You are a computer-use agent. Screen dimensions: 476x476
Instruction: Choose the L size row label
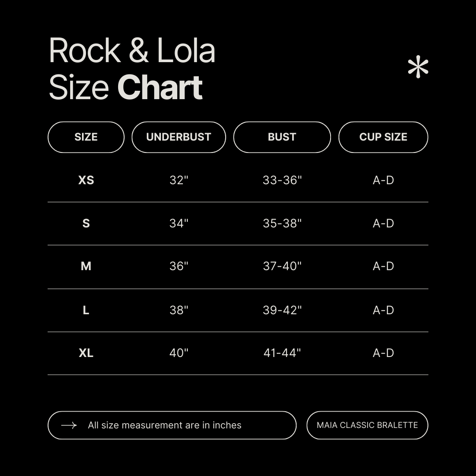[x=86, y=310]
